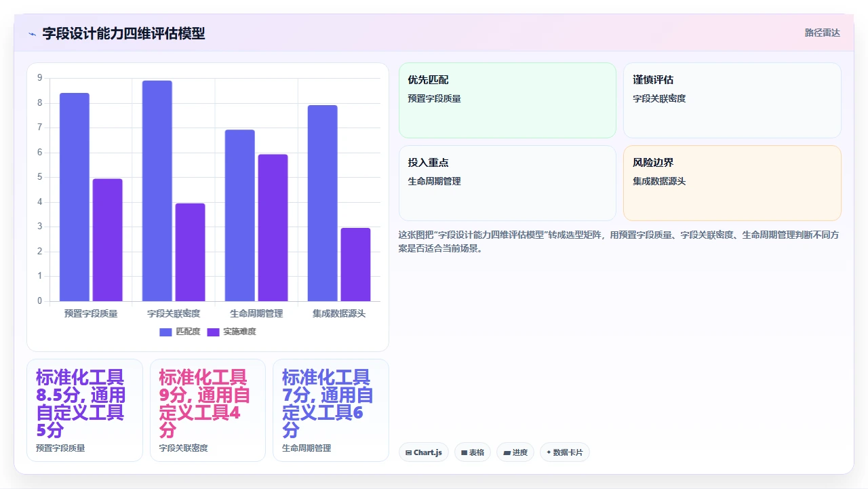Click the 路径雷达 label in the header
Screen dimensions: 868x489
tap(822, 33)
